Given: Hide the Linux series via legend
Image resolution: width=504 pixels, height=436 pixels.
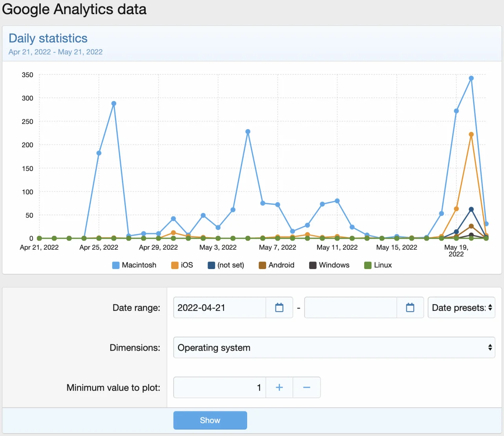Looking at the screenshot, I should click(378, 265).
